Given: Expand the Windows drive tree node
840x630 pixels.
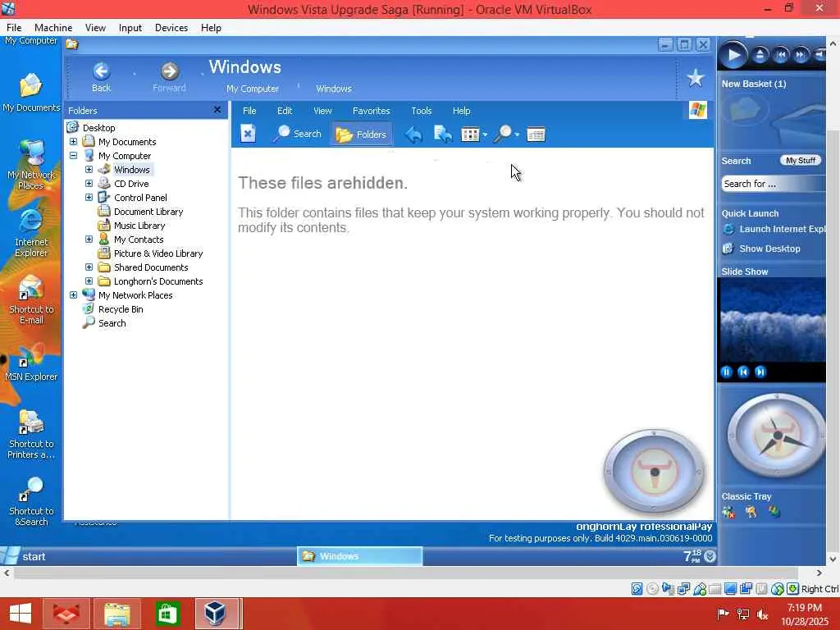Looking at the screenshot, I should point(89,170).
